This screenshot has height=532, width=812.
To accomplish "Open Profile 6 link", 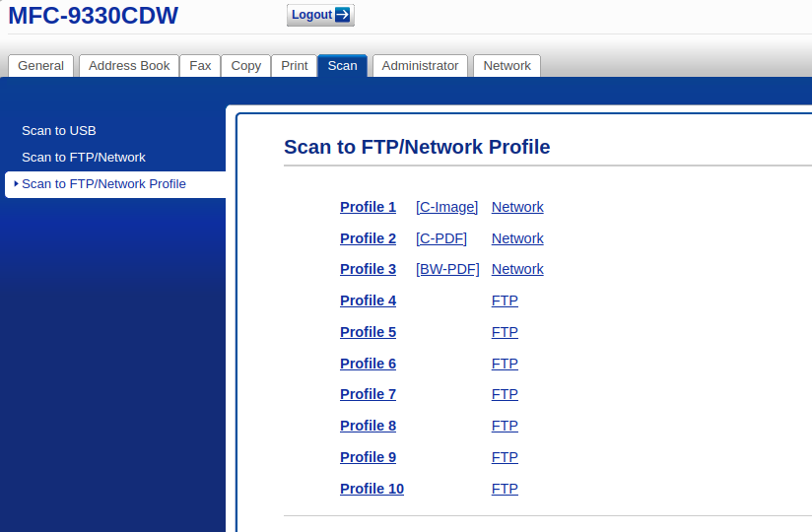I will click(x=369, y=364).
